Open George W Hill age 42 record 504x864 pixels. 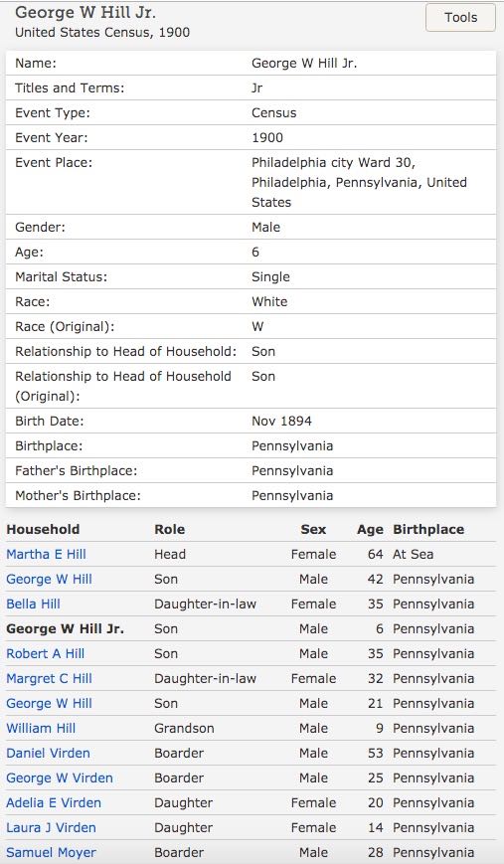(49, 579)
